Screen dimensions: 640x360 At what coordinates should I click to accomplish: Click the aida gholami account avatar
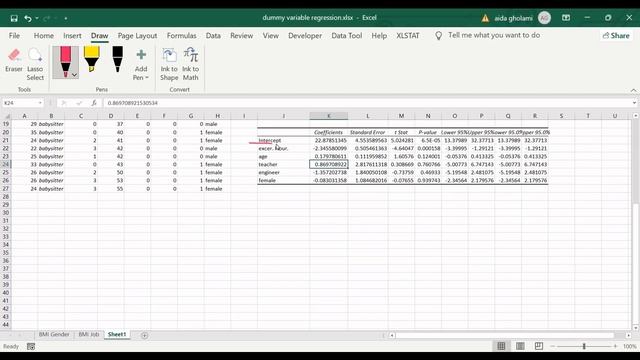(544, 18)
